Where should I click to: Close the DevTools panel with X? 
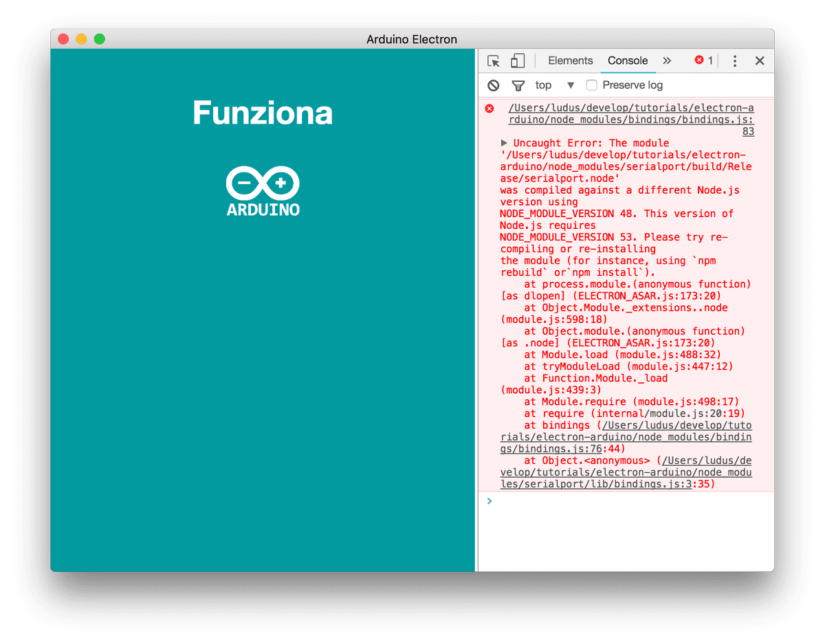[x=760, y=61]
